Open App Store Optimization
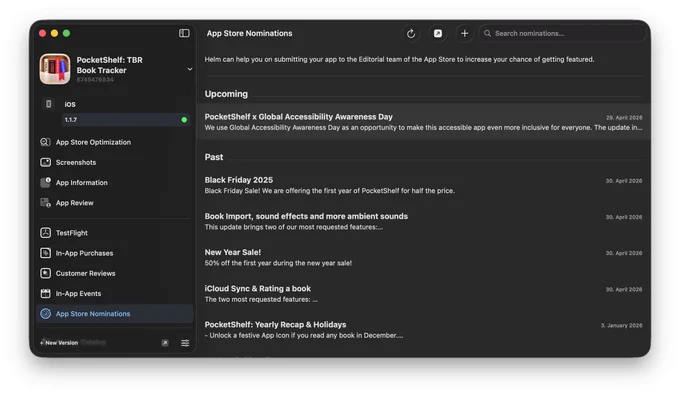Viewport: 680px width, 396px height. (115, 142)
